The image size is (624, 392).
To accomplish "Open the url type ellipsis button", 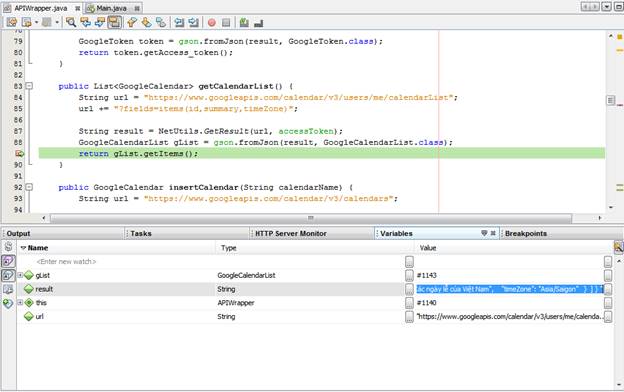I will click(409, 317).
